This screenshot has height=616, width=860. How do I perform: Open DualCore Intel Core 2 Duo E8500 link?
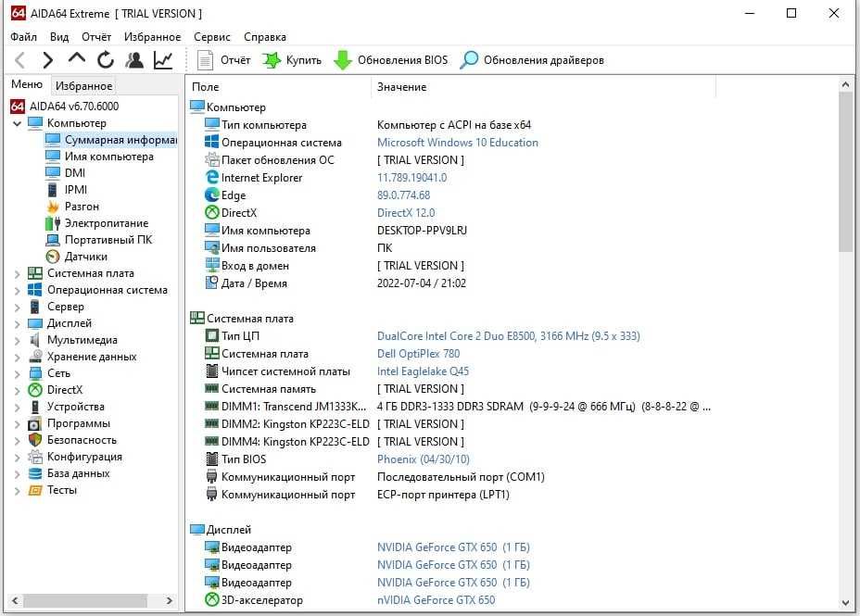tap(509, 336)
